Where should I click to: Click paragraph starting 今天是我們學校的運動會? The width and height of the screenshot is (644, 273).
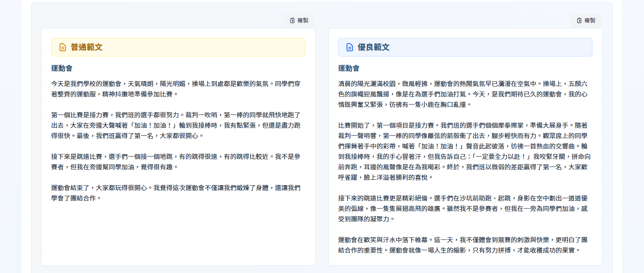click(176, 89)
